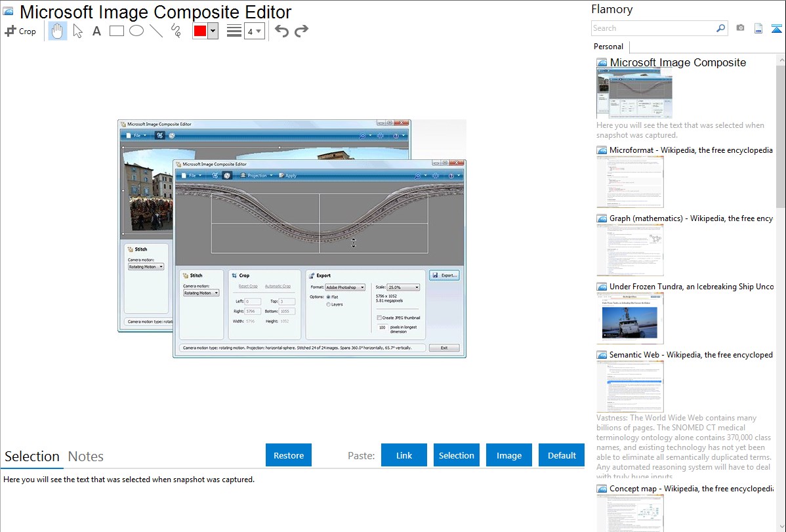
Task: Click icon beside Graph (mathematics) snapshot
Action: point(602,218)
